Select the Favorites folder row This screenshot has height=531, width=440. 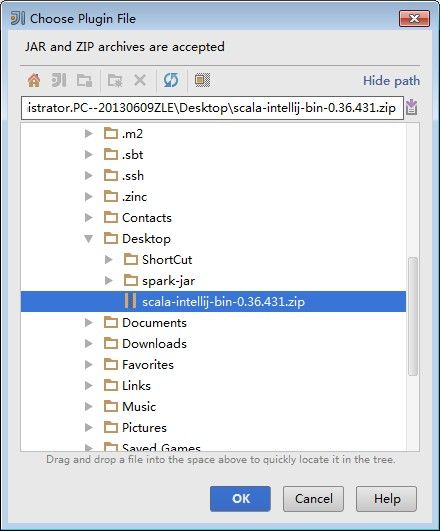pyautogui.click(x=213, y=364)
